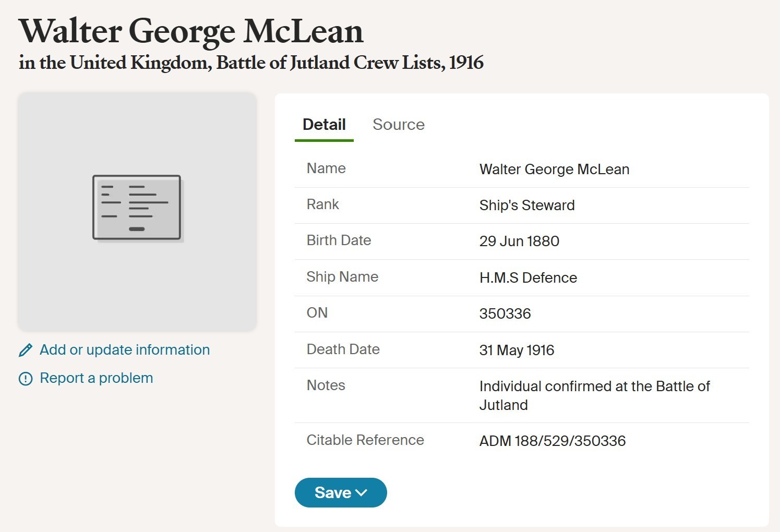
Task: Select the Name value Walter George McLean
Action: click(x=554, y=170)
